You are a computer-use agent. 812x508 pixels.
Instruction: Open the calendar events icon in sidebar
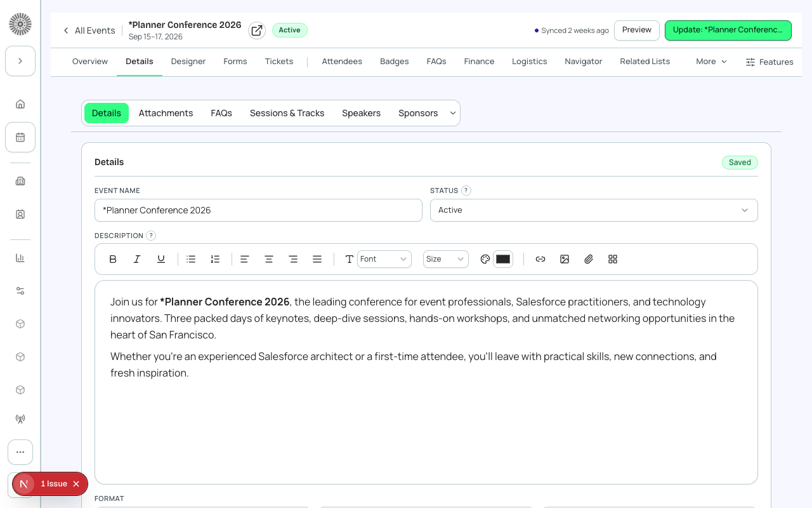pos(20,137)
